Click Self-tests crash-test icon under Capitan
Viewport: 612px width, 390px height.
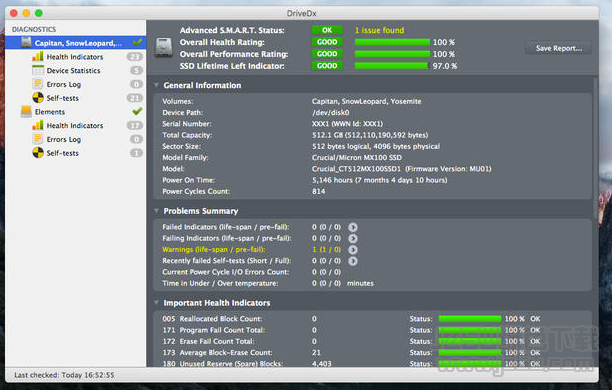(38, 98)
